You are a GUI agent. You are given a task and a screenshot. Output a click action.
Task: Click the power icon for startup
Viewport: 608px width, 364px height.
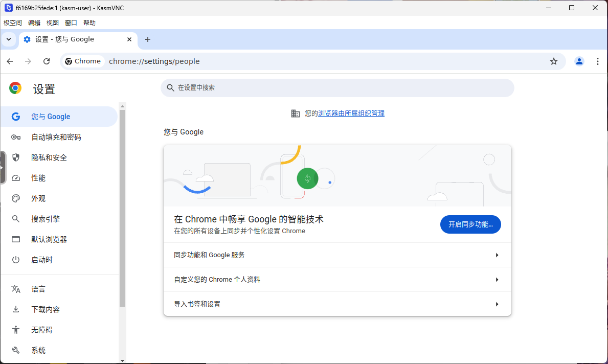[x=16, y=260]
